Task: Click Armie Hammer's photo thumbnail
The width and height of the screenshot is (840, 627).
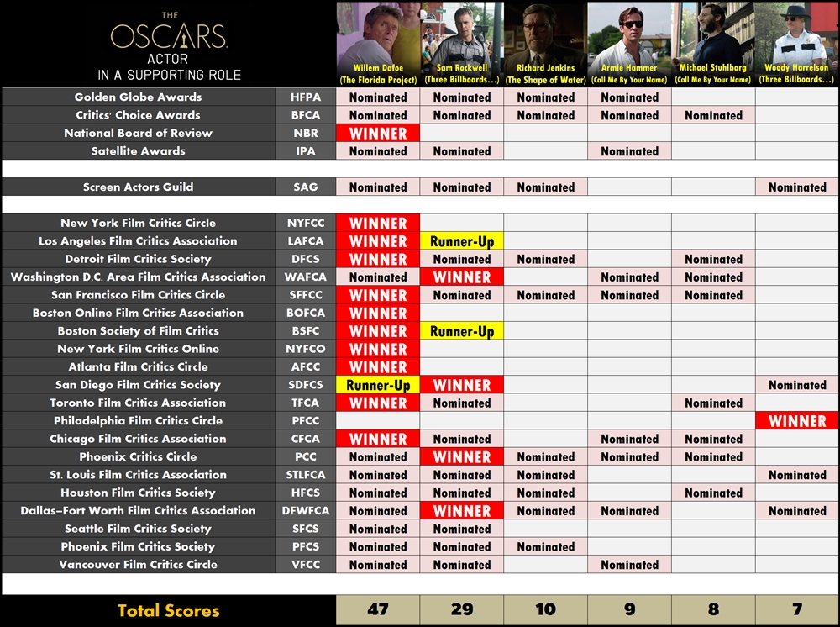Action: pyautogui.click(x=629, y=44)
